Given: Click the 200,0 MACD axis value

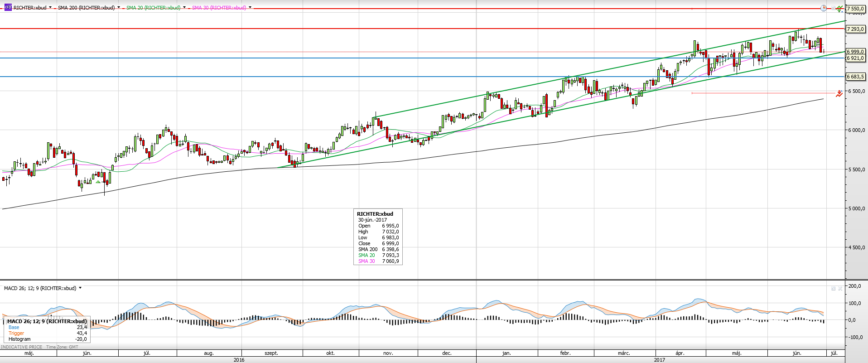Looking at the screenshot, I should [x=855, y=286].
